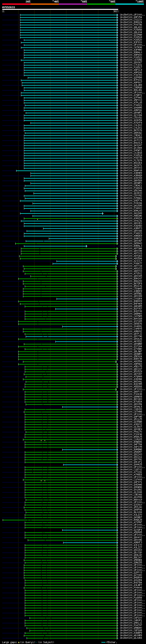
Task: Select label UniRef100_Q37265
Action: pos(131,321)
